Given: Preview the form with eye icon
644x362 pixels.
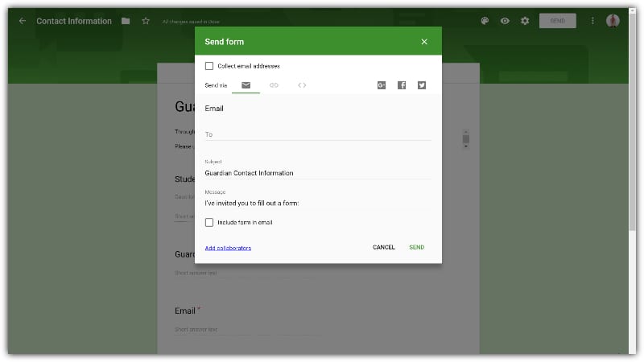Looking at the screenshot, I should pyautogui.click(x=505, y=21).
